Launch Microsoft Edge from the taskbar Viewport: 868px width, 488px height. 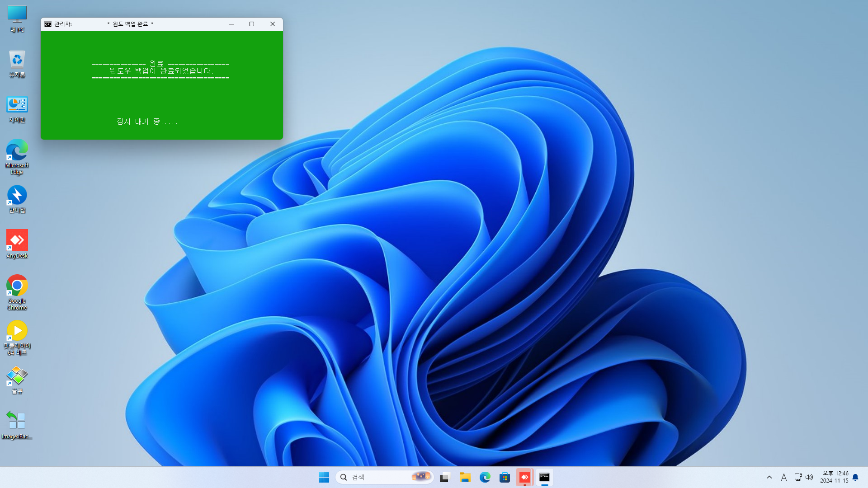click(x=485, y=477)
